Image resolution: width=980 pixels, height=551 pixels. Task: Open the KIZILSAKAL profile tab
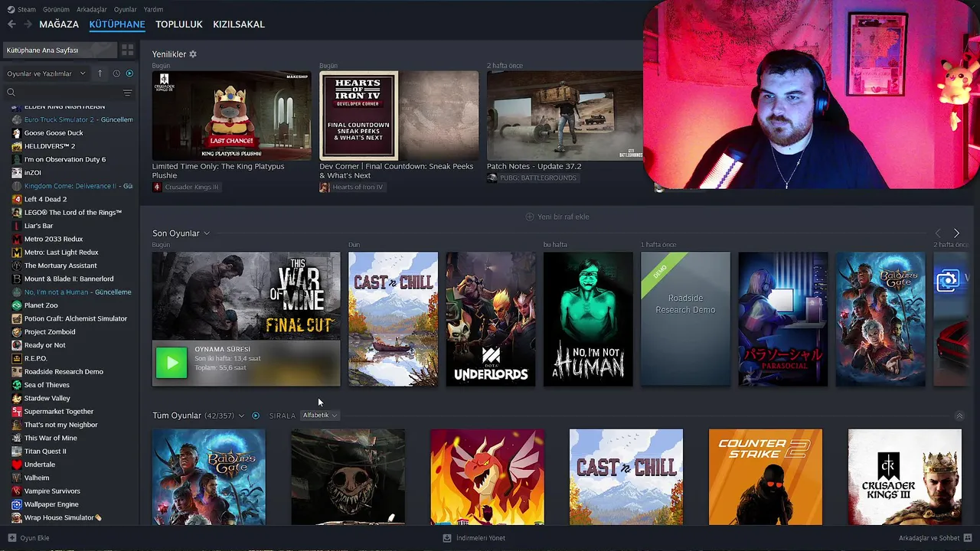(x=239, y=24)
